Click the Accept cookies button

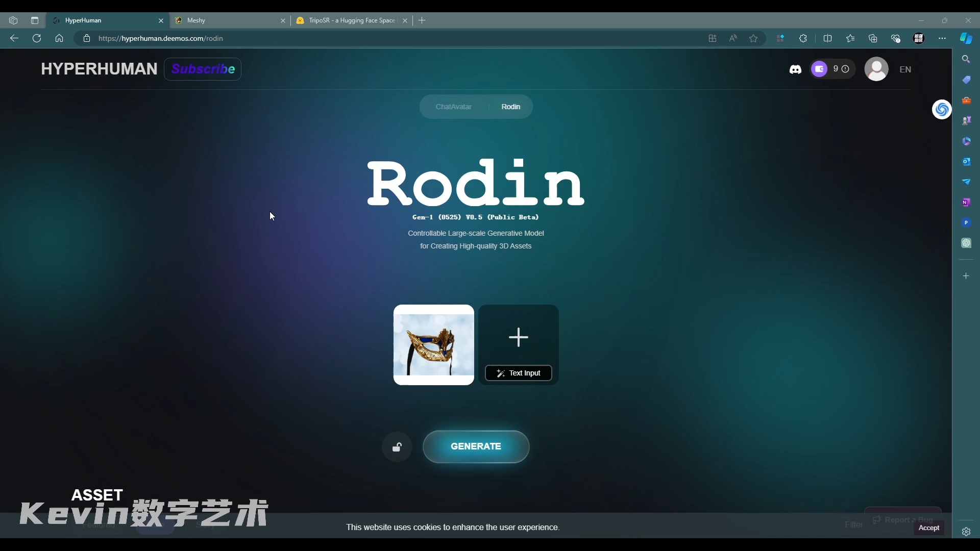(x=929, y=527)
